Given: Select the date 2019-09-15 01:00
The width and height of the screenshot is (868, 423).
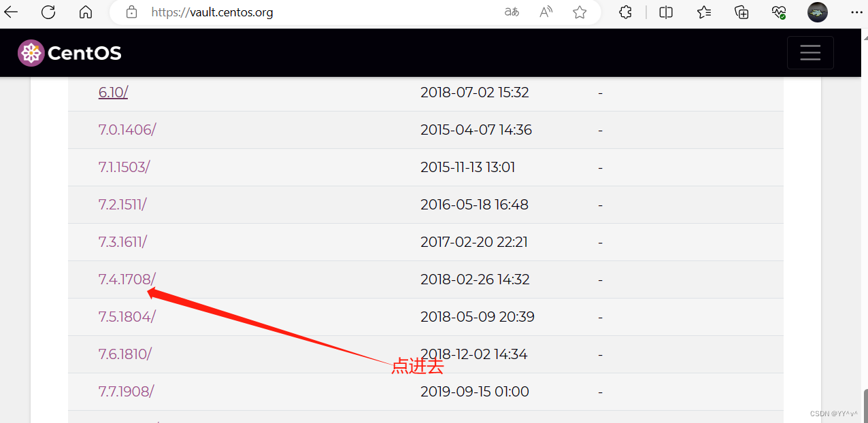Looking at the screenshot, I should coord(475,392).
